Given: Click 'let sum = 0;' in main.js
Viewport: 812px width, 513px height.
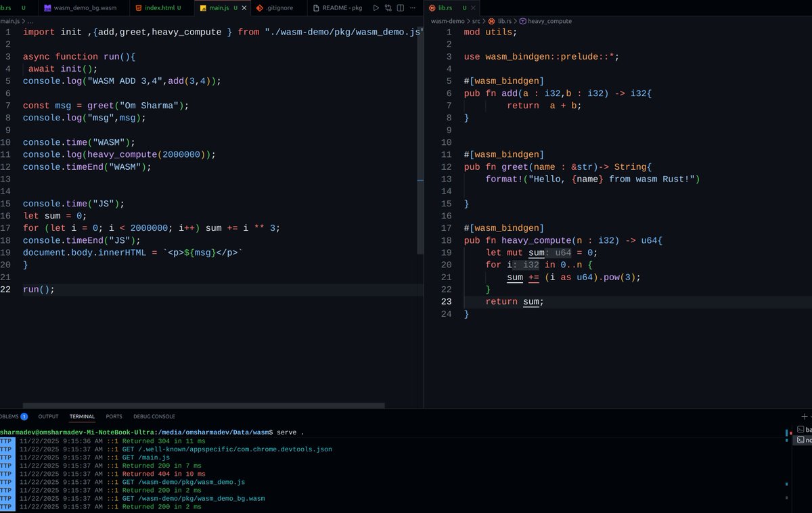Looking at the screenshot, I should 55,216.
